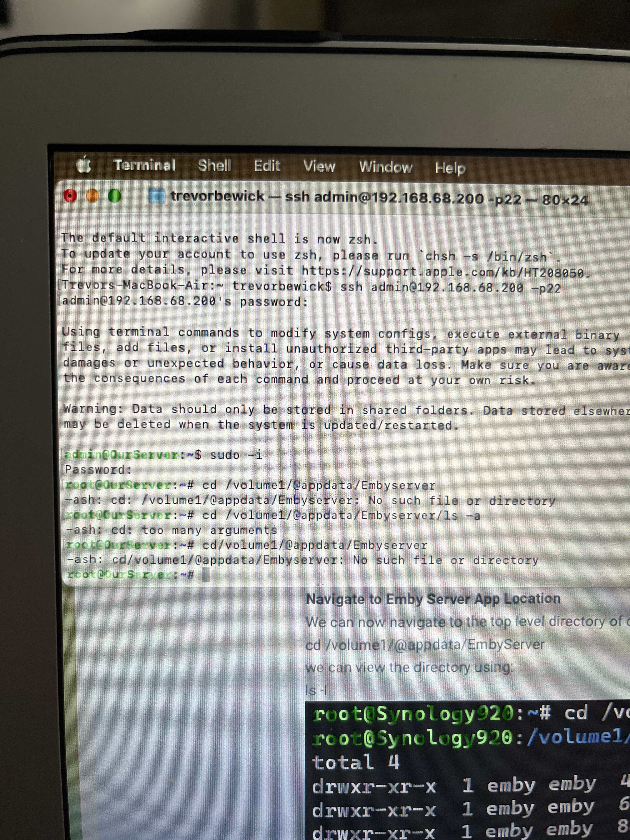Minimize the Terminal with yellow button
This screenshot has height=840, width=630.
(x=93, y=196)
